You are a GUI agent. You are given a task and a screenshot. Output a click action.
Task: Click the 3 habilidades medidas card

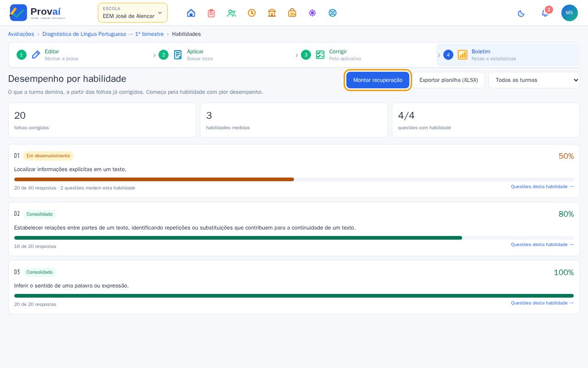[x=294, y=120]
